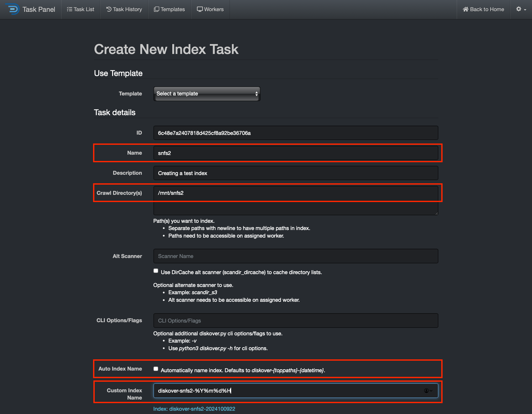532x414 pixels.
Task: Open Task History via the clock icon
Action: (x=109, y=9)
